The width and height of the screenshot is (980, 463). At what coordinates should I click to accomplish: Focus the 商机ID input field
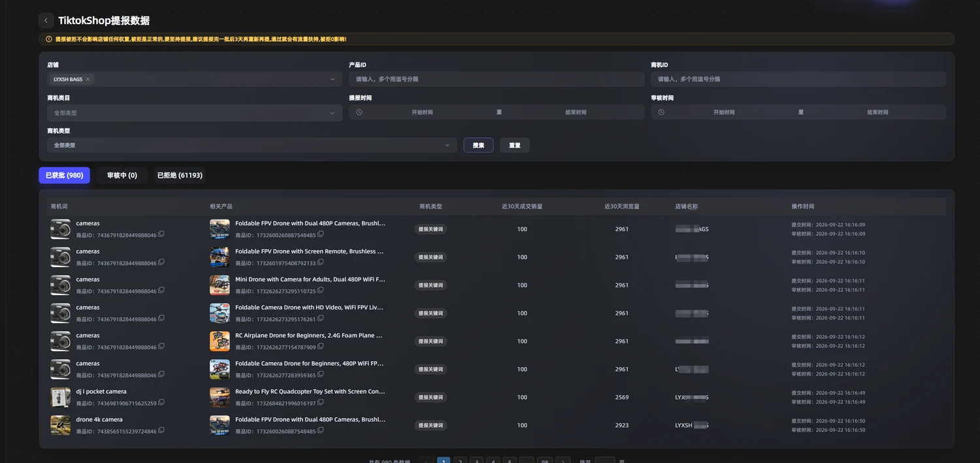[798, 79]
